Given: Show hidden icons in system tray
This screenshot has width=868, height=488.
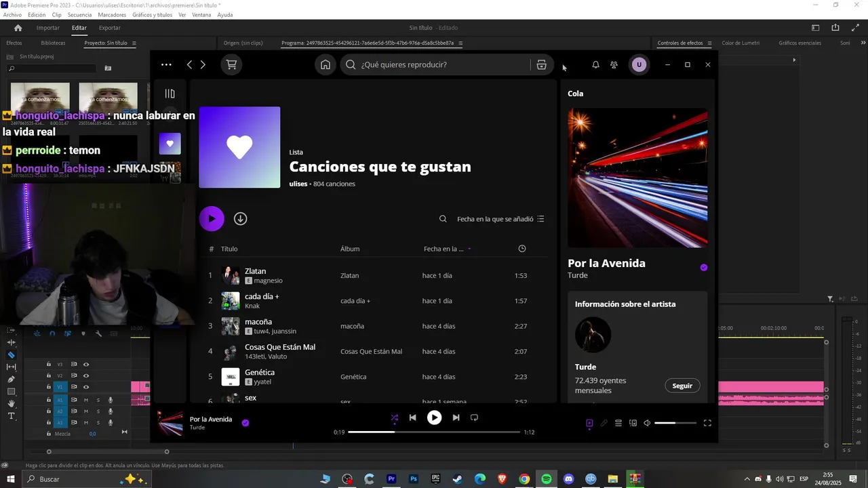Looking at the screenshot, I should 747,479.
